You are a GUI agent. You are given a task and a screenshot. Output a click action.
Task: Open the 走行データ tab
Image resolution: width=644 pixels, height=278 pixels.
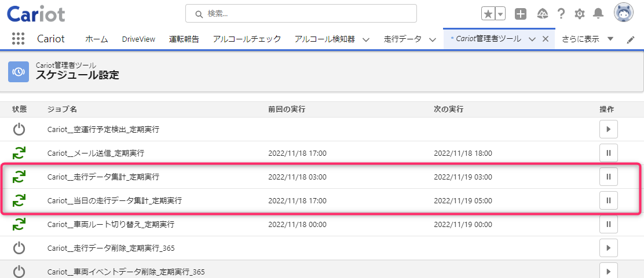coord(402,39)
